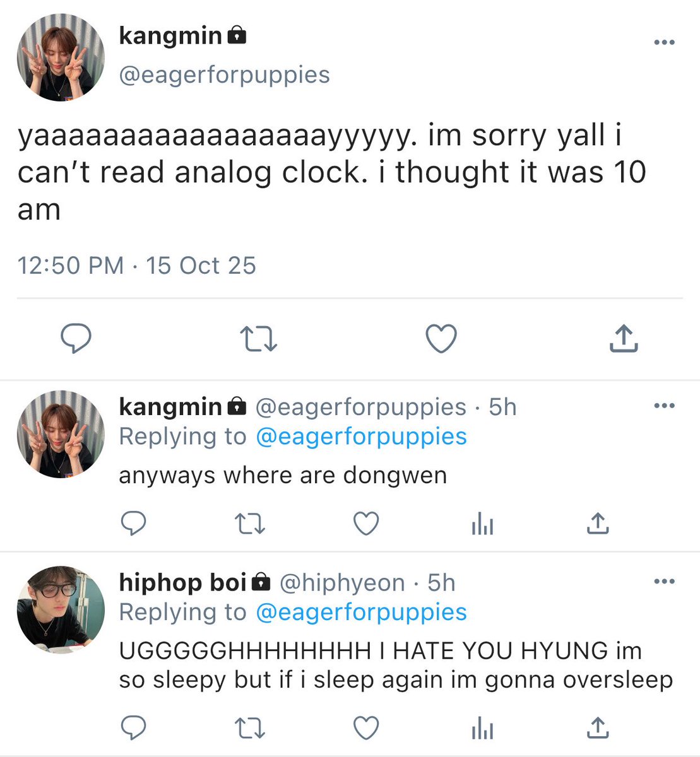
Task: View analytics for hiphop boi's reply
Action: pyautogui.click(x=482, y=728)
